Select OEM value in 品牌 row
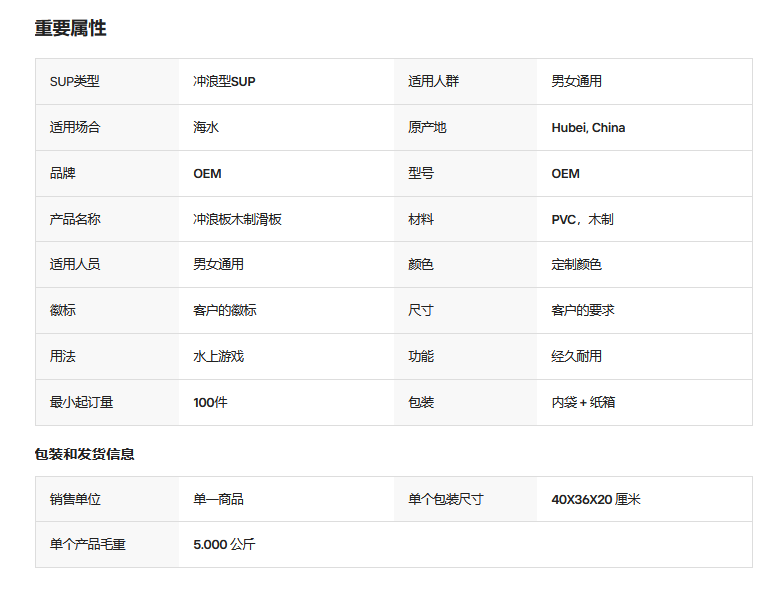 pos(207,174)
